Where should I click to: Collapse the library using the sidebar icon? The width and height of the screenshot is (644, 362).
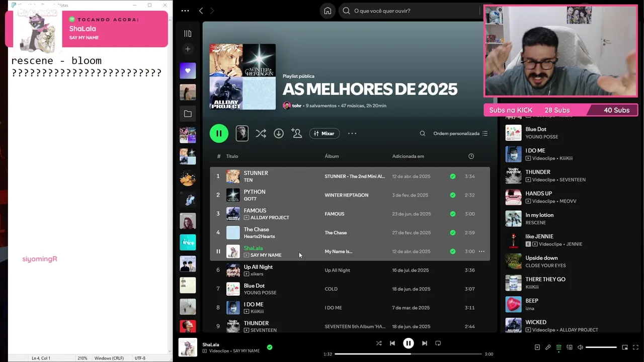[x=188, y=34]
